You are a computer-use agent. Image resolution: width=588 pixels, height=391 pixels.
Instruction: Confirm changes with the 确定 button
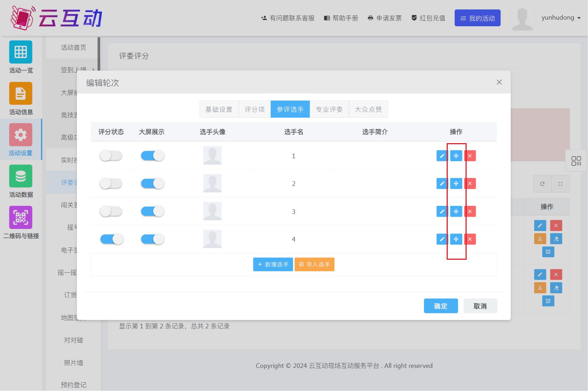click(x=440, y=306)
